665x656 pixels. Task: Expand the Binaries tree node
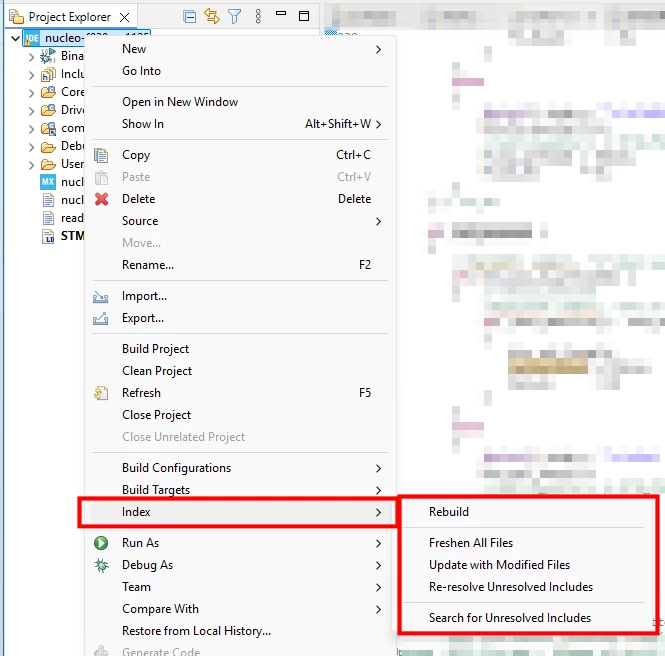(x=31, y=56)
